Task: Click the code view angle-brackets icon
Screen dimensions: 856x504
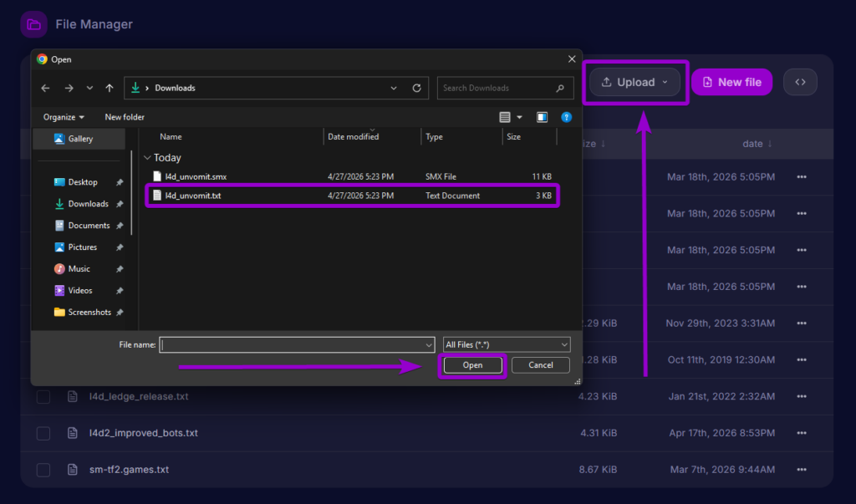Action: (x=800, y=81)
